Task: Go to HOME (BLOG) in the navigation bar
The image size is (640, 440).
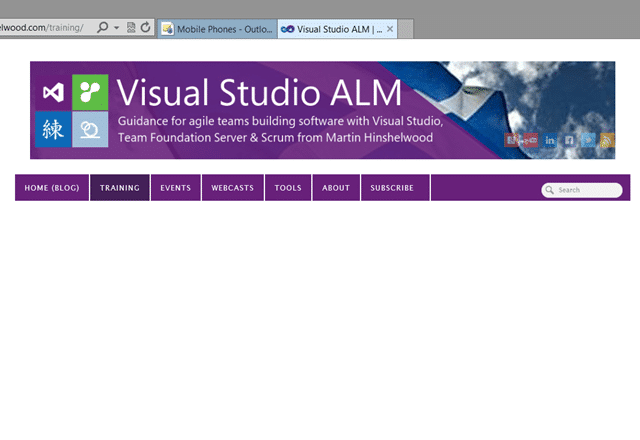Action: coord(52,188)
